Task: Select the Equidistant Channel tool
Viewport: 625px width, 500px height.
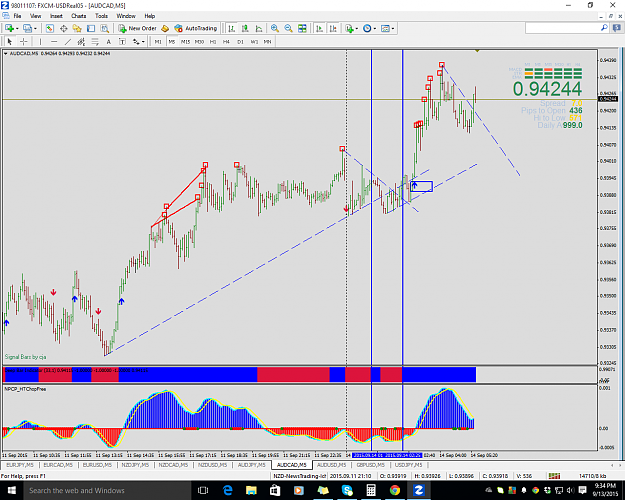Action: 81,41
